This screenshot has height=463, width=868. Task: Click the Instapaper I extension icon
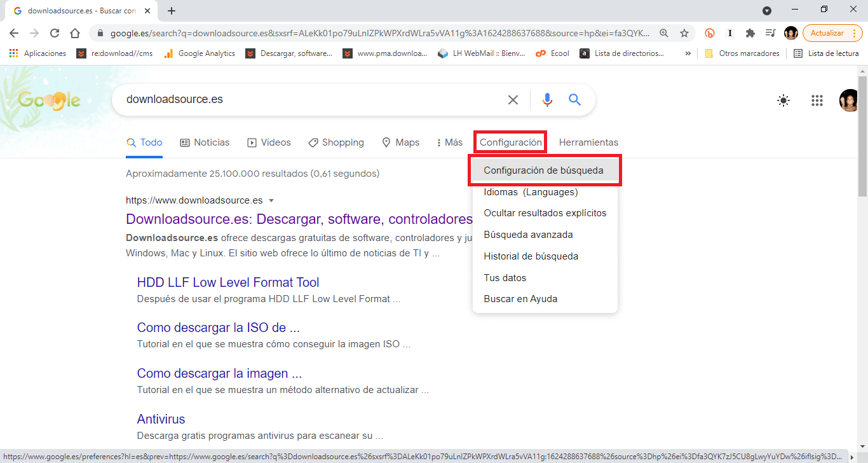(730, 33)
